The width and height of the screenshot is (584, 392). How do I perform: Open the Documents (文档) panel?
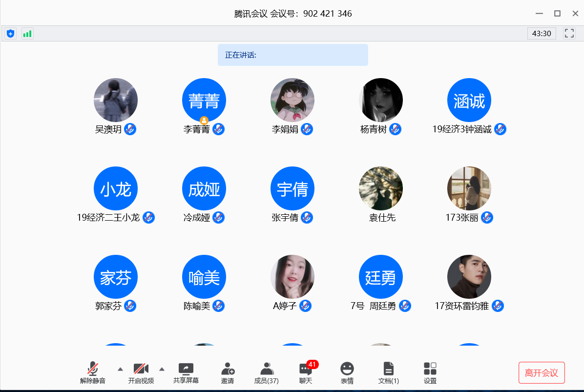click(389, 373)
